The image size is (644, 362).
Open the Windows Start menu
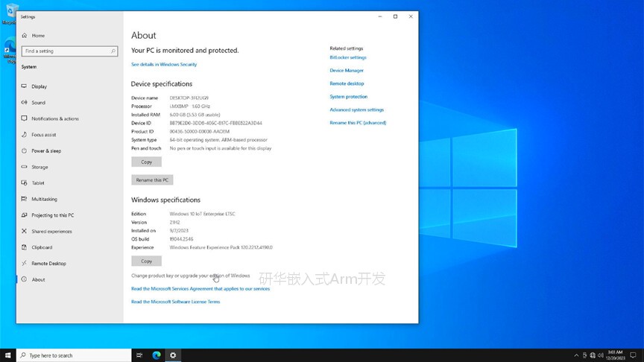click(7, 355)
